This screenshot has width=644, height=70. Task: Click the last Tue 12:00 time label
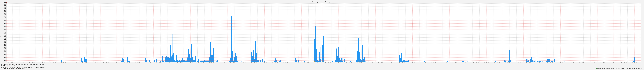[634, 63]
